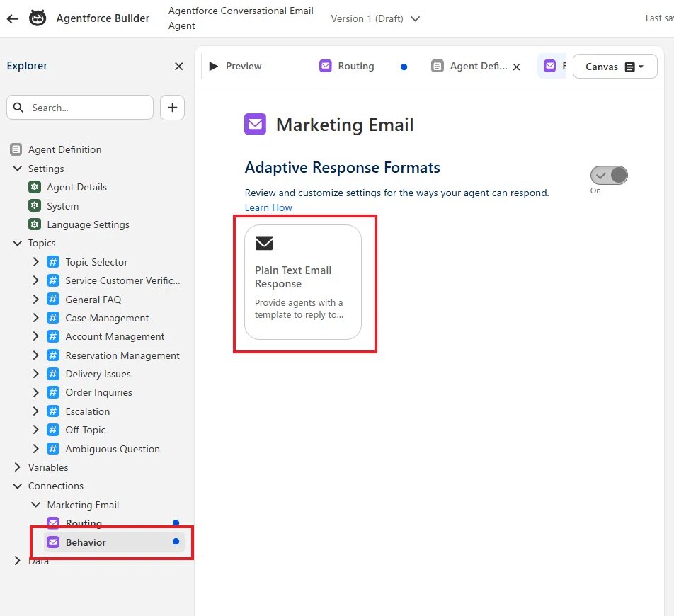This screenshot has height=616, width=674.
Task: Click the Agentforce Conversational Email Agent title
Action: click(241, 18)
